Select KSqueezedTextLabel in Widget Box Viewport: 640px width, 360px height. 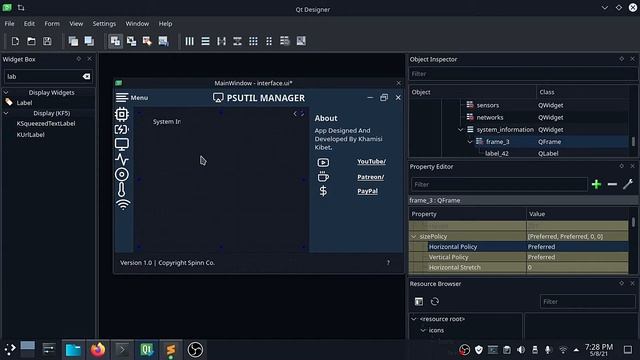tap(46, 123)
